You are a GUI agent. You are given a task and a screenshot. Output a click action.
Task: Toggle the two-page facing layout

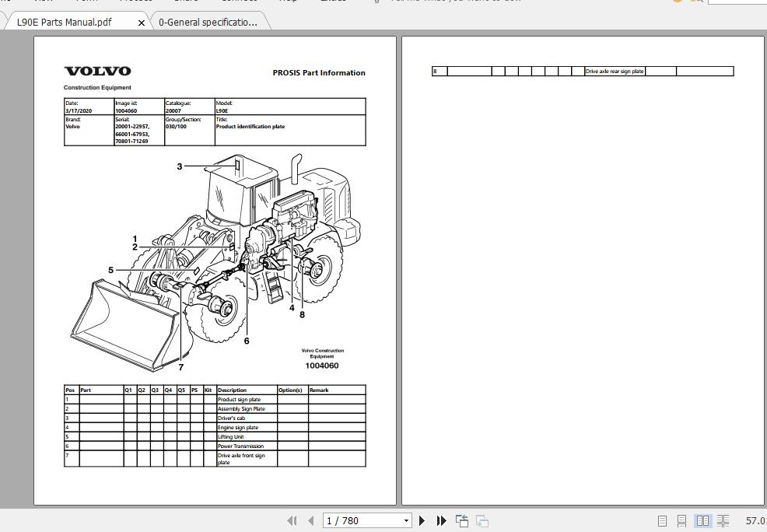tap(703, 520)
